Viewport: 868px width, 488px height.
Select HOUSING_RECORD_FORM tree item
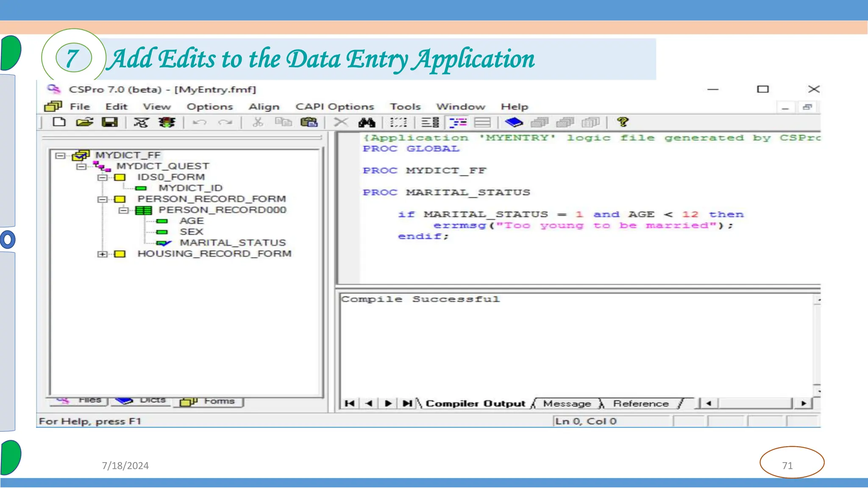click(214, 254)
